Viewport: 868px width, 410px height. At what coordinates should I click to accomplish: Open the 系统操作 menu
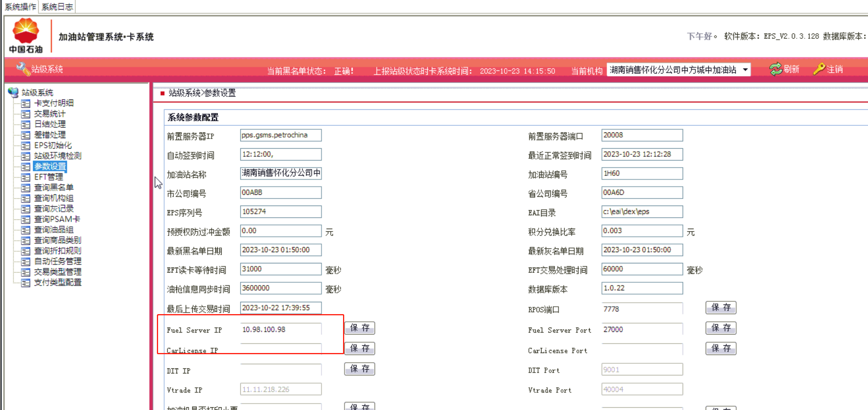(x=20, y=7)
